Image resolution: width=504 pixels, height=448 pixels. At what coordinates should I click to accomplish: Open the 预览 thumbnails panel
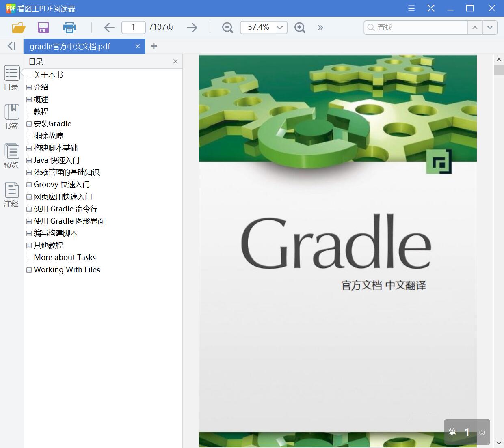pyautogui.click(x=11, y=156)
